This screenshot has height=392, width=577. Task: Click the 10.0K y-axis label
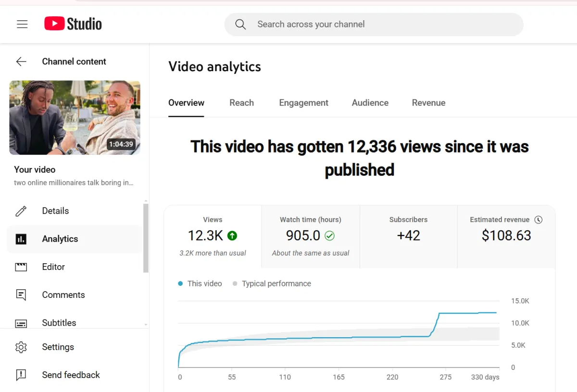pos(520,323)
